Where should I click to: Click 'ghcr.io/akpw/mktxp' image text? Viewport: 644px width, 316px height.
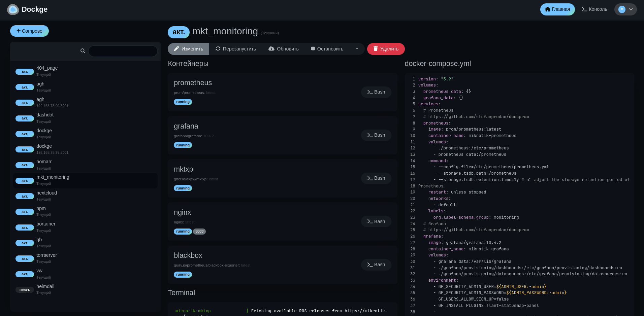tap(190, 179)
